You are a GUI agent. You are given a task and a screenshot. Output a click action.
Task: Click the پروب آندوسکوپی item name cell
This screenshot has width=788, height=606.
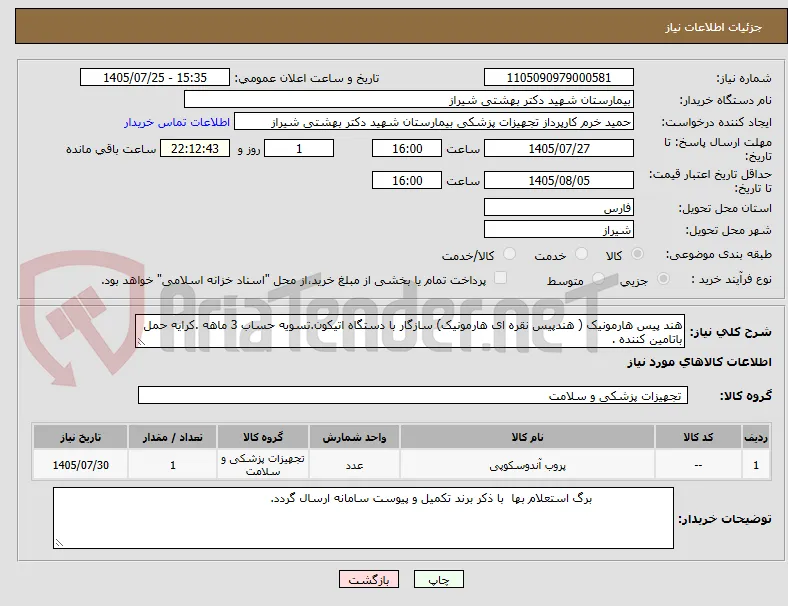click(x=527, y=465)
